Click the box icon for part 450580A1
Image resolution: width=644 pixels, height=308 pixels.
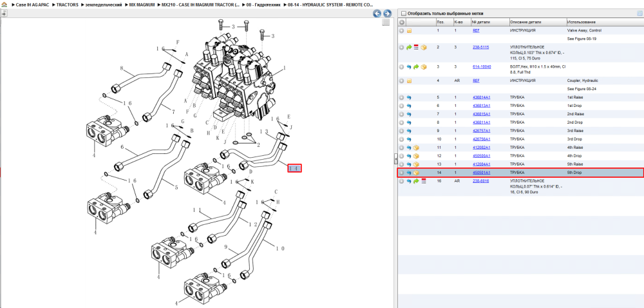tap(416, 156)
